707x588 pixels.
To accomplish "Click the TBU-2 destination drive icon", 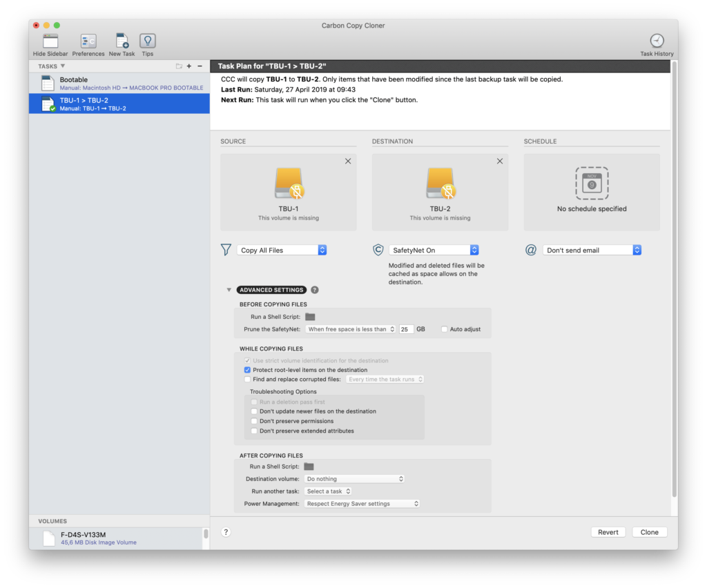I will coord(440,184).
